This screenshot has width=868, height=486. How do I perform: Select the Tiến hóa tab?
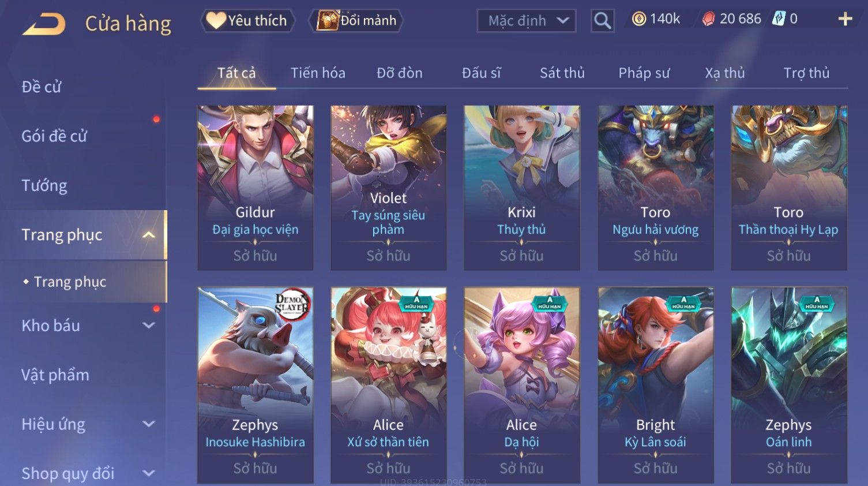[x=318, y=73]
